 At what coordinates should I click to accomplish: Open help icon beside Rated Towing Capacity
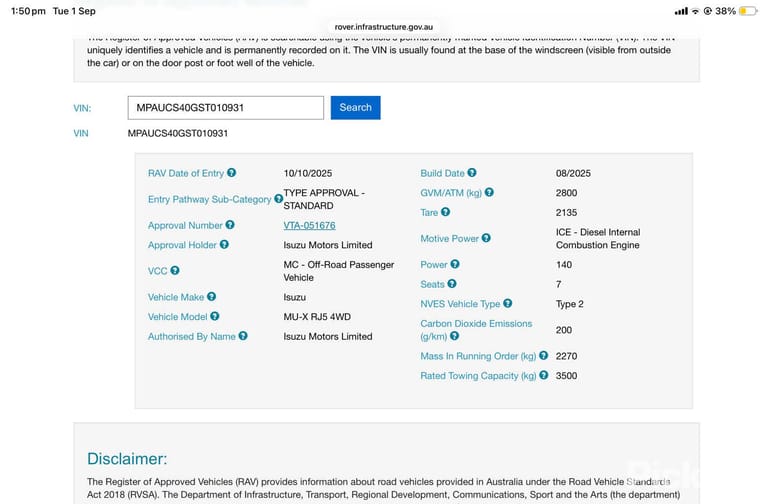544,375
